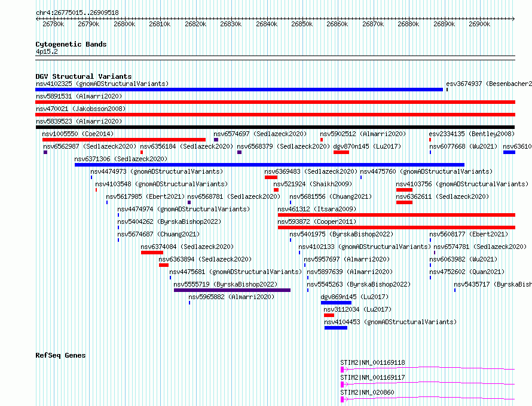Open nsv6574781 (Sedlazeck2020) variant label

click(480, 247)
